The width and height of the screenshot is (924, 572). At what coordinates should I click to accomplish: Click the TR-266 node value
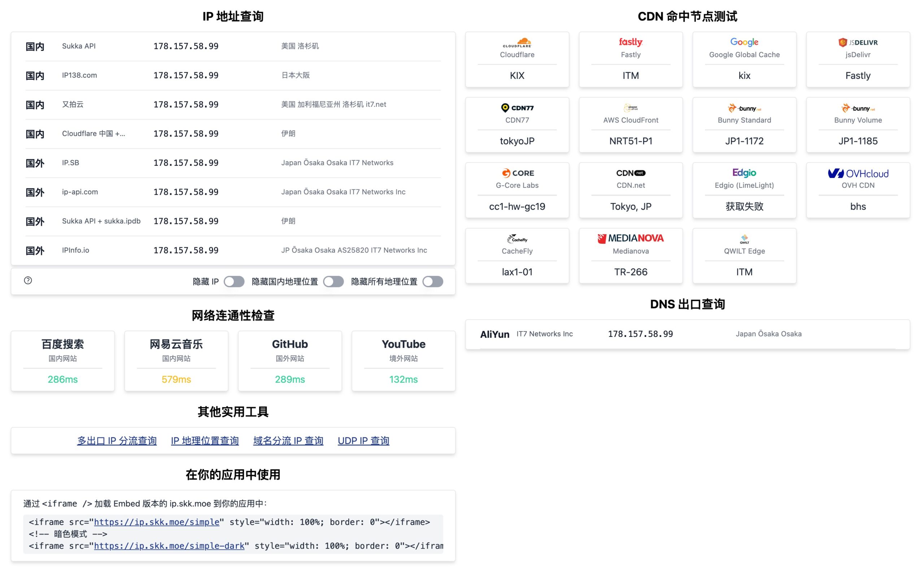(x=631, y=272)
